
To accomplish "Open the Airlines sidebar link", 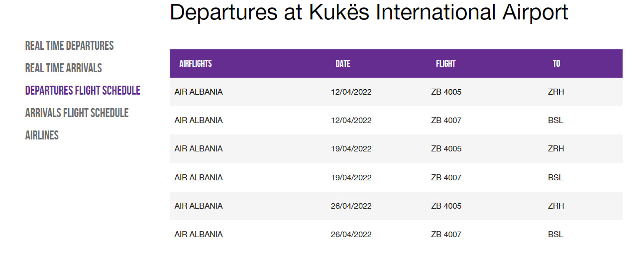I will (x=42, y=135).
